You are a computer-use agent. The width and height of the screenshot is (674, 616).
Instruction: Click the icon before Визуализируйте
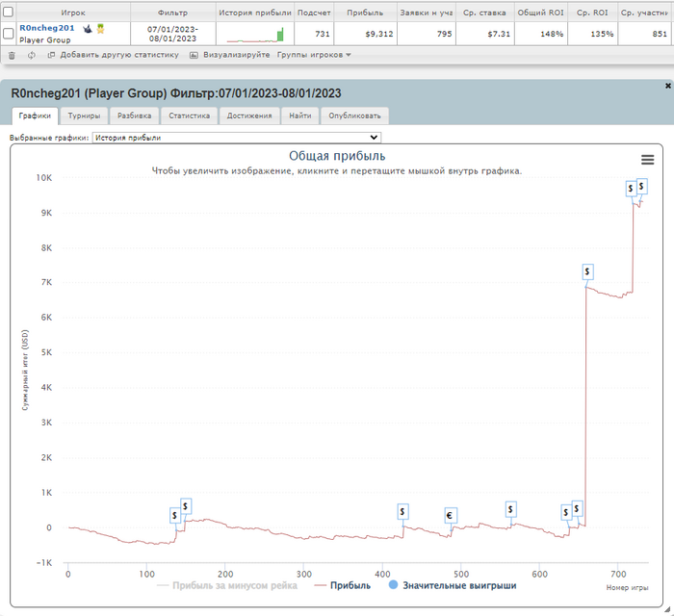(194, 55)
